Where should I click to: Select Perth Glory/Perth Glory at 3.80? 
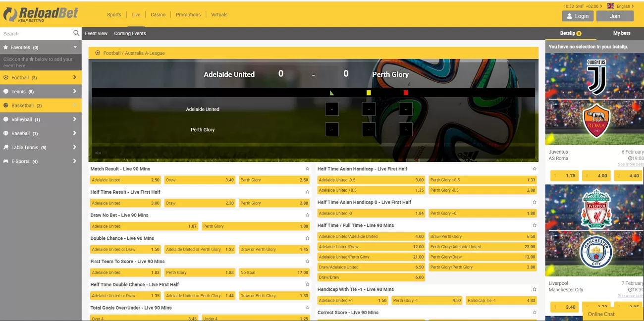pos(483,267)
